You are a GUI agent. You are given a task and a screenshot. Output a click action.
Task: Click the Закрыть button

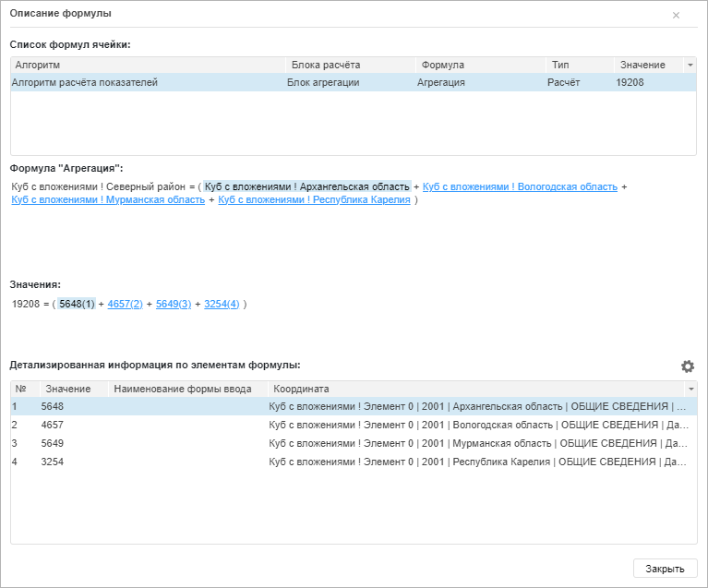pos(664,569)
